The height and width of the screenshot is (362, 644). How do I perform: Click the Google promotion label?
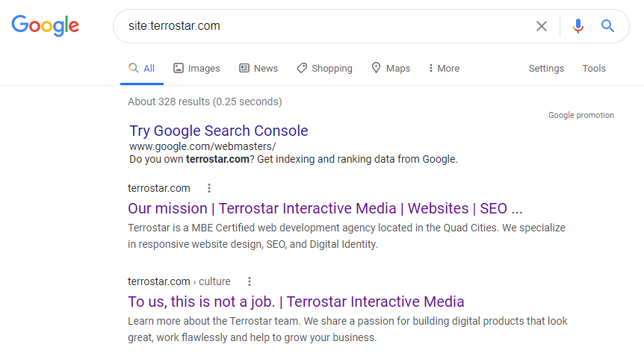tap(581, 116)
